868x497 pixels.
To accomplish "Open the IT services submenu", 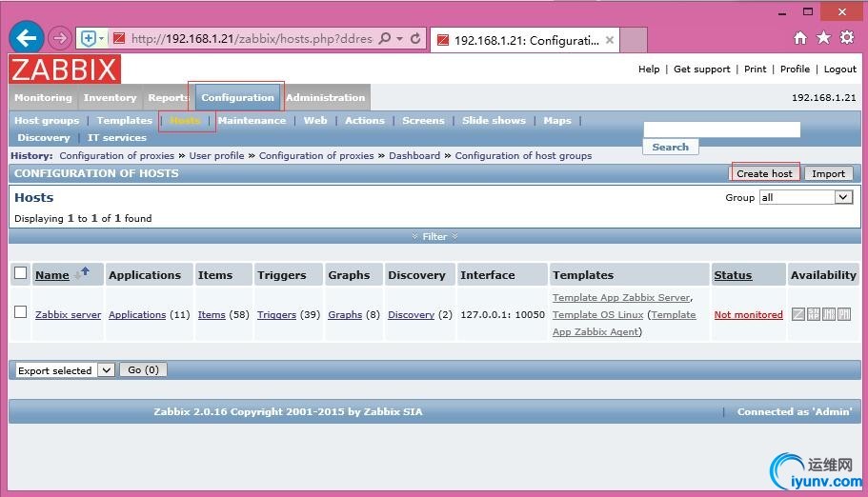I will click(x=117, y=137).
